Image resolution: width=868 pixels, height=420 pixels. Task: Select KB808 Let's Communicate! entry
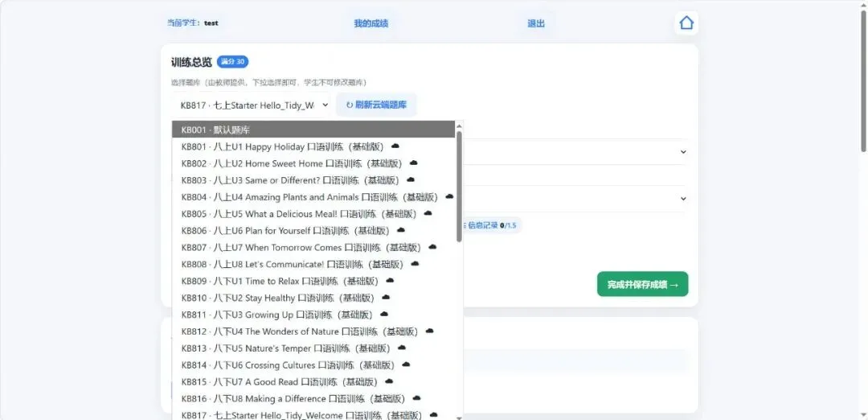point(313,264)
